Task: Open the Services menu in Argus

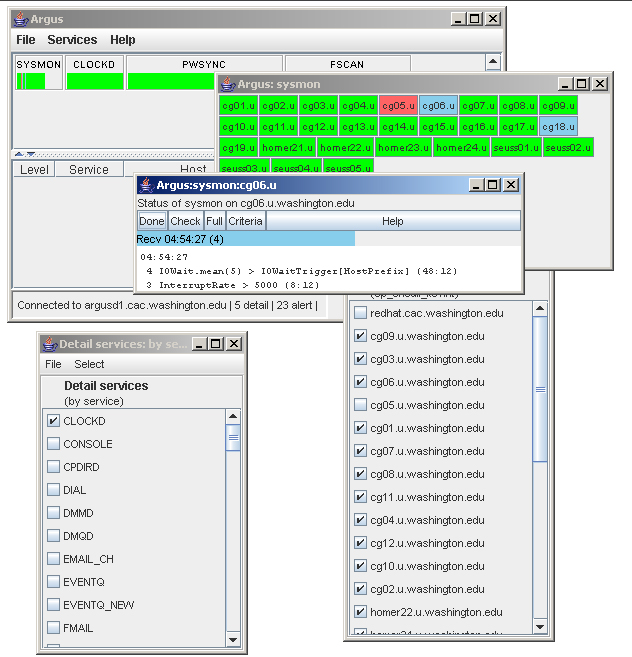Action: [72, 40]
